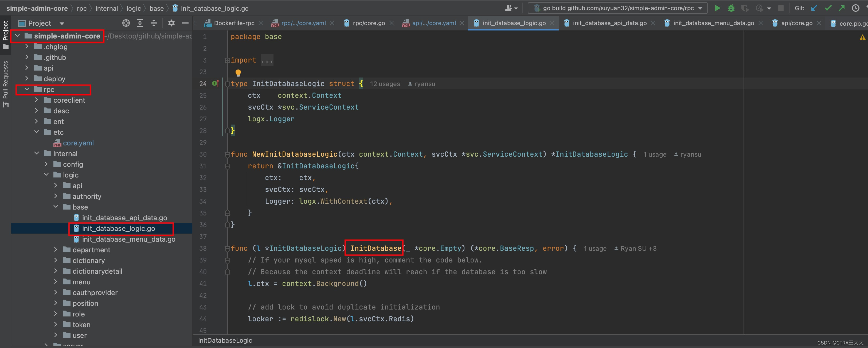
Task: Close the rpc/core.go tab
Action: [391, 23]
